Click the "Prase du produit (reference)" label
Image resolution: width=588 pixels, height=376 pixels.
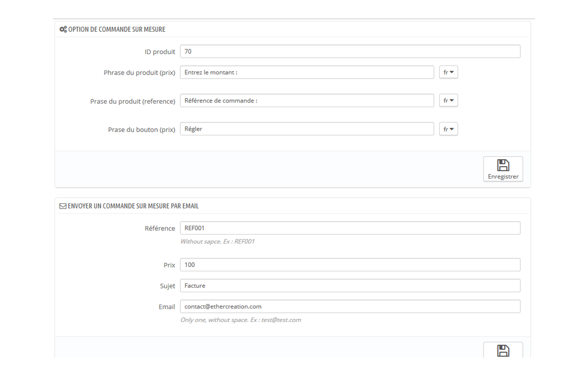point(133,101)
